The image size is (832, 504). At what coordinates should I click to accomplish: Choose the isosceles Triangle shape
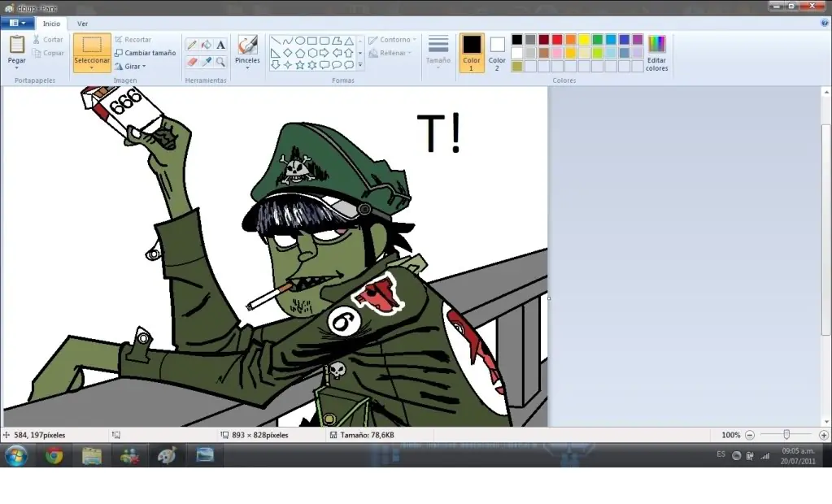(349, 41)
